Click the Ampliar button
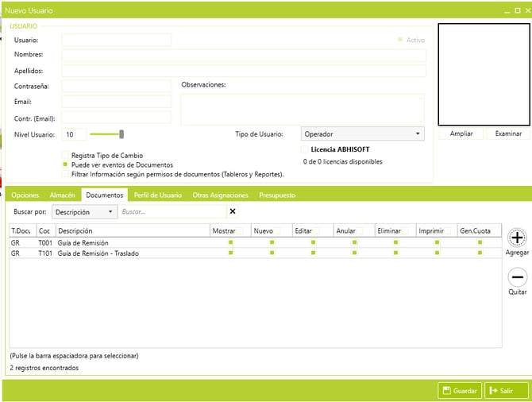The height and width of the screenshot is (402, 532). coord(461,133)
